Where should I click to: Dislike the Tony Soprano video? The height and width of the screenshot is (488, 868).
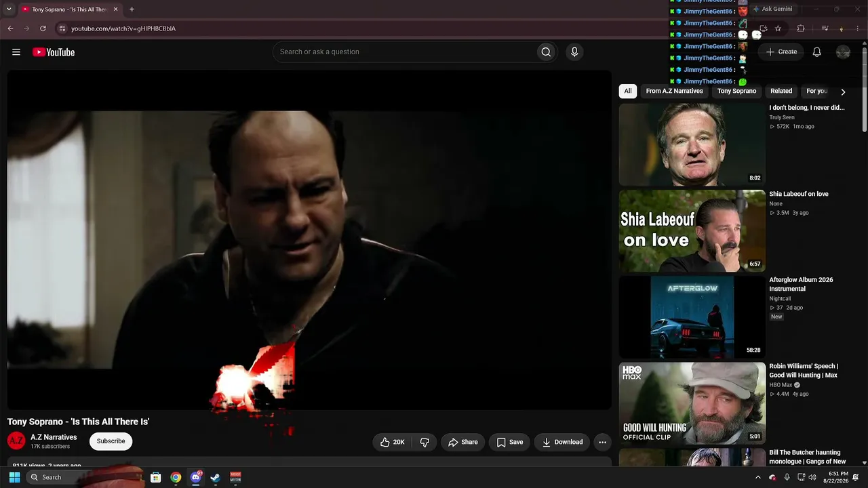425,442
